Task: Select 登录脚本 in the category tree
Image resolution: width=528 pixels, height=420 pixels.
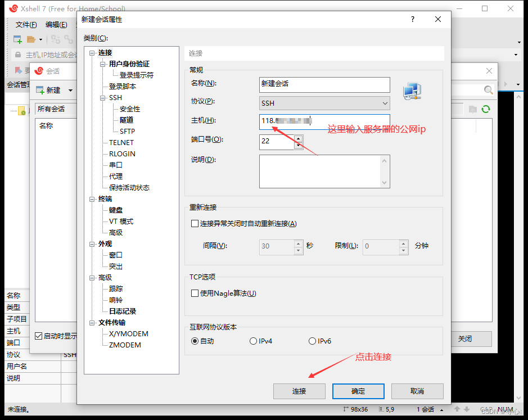Action: point(123,87)
